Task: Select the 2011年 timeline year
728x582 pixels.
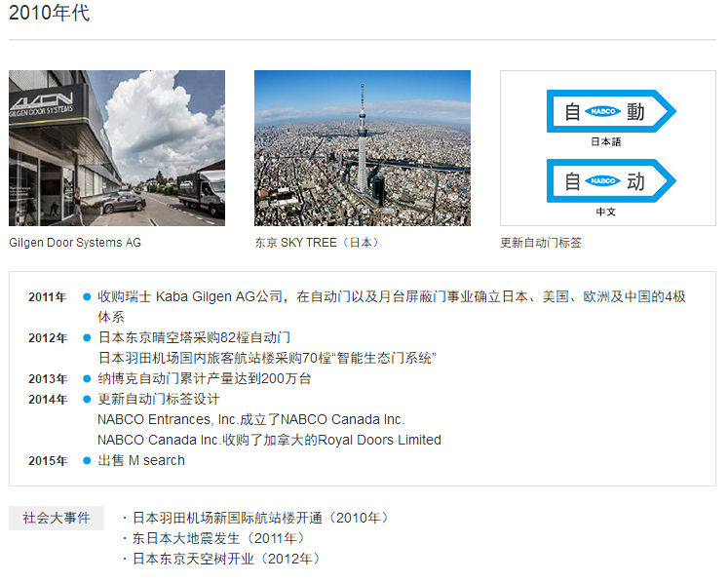Action: point(48,296)
